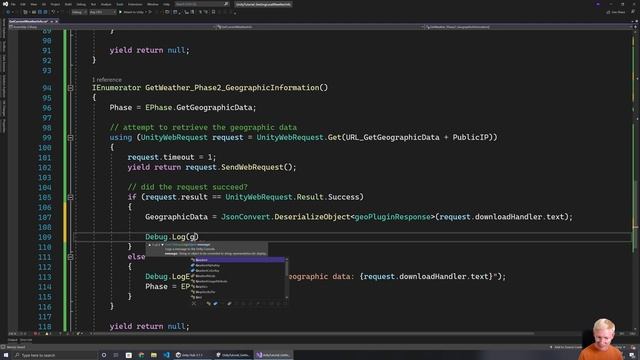Click the Cortana circle icon in the taskbar
640x360 pixels.
click(x=104, y=355)
